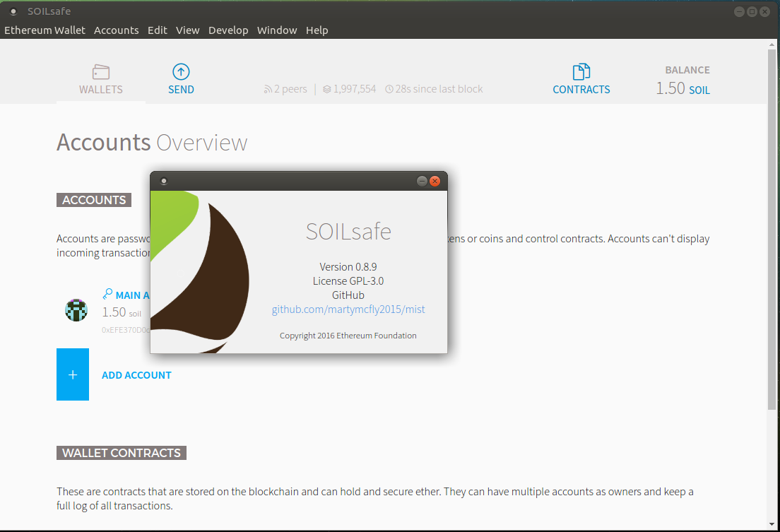This screenshot has width=780, height=532.
Task: Click the main window vertical scrollbar
Action: (x=772, y=229)
